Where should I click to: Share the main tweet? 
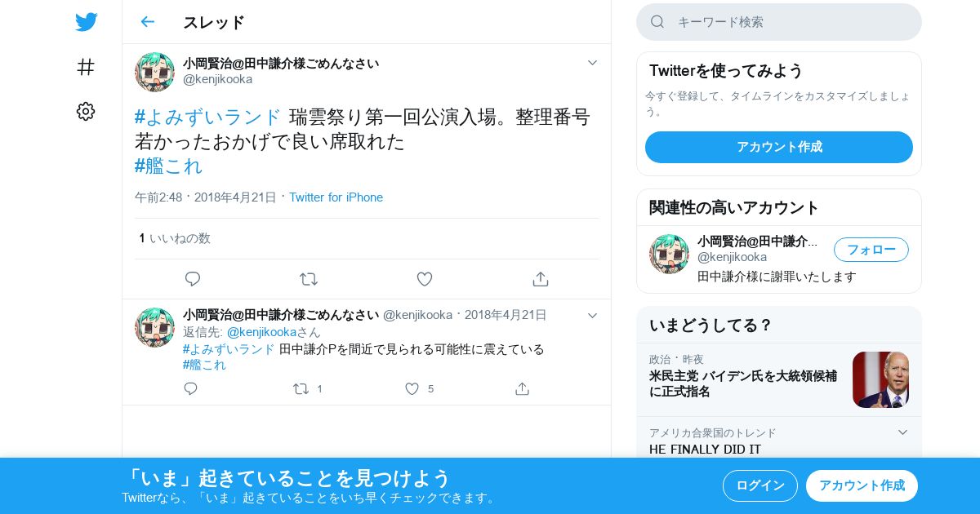(541, 279)
